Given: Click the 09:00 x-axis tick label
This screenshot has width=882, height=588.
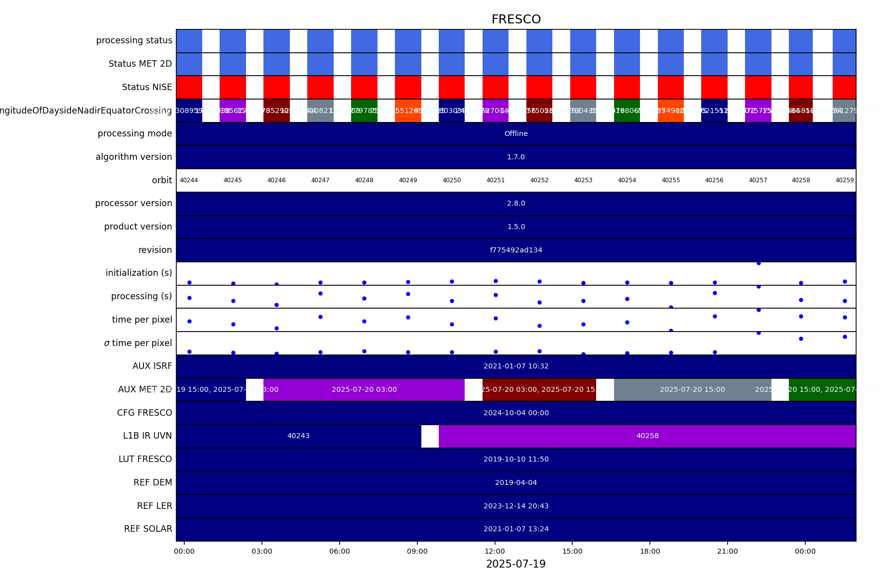Looking at the screenshot, I should coord(417,552).
